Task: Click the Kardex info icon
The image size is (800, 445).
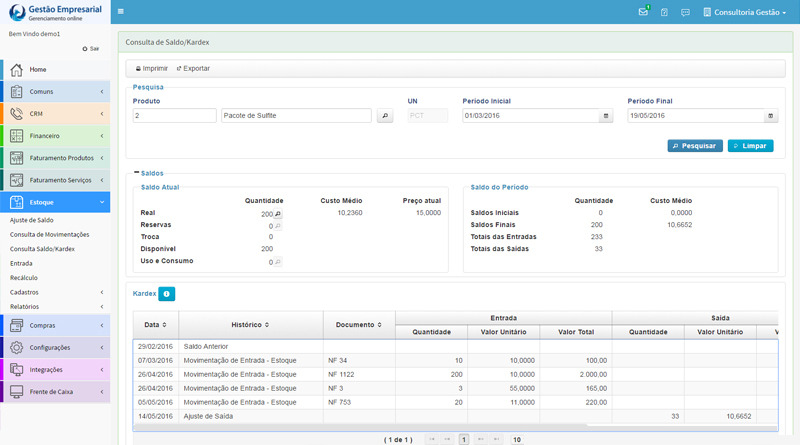Action: (167, 293)
